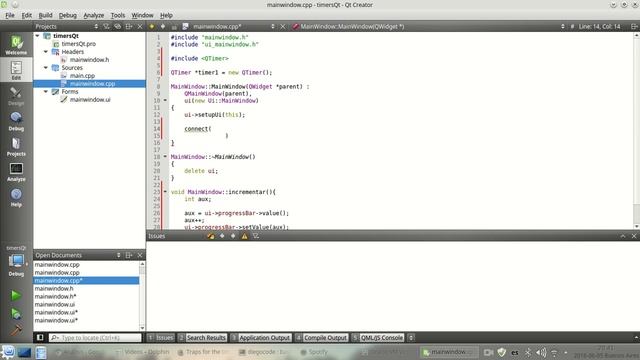Image resolution: width=640 pixels, height=360 pixels.
Task: Open the File menu
Action: tap(10, 15)
